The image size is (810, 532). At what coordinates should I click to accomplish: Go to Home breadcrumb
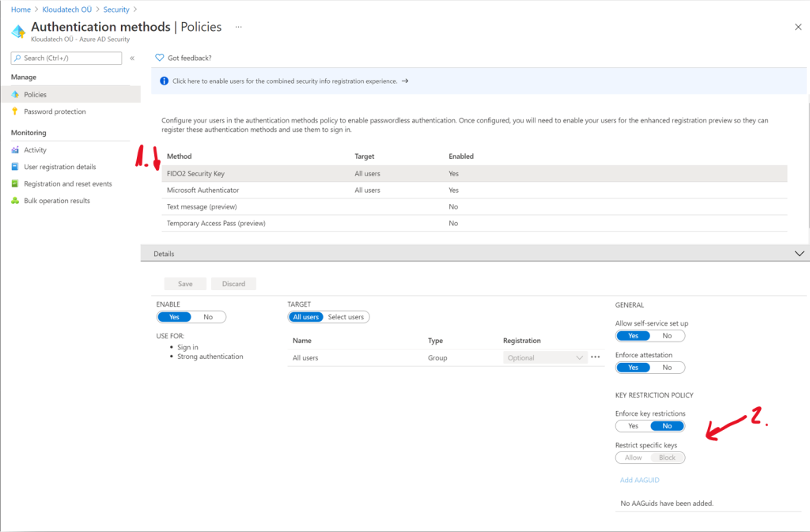(x=21, y=9)
